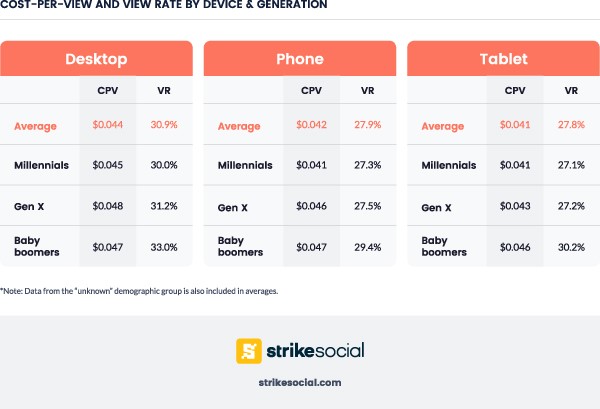Image resolution: width=600 pixels, height=409 pixels.
Task: Click the CPV column header under Tablet
Action: tap(515, 90)
